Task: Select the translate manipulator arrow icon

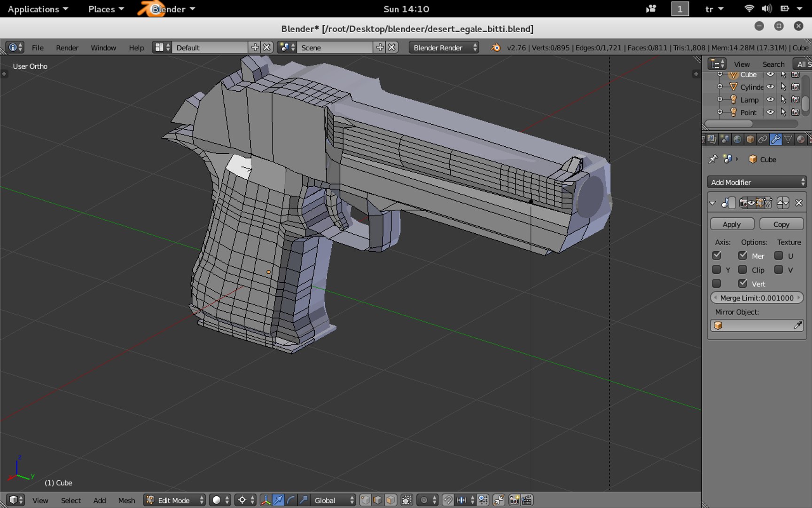Action: click(x=278, y=500)
